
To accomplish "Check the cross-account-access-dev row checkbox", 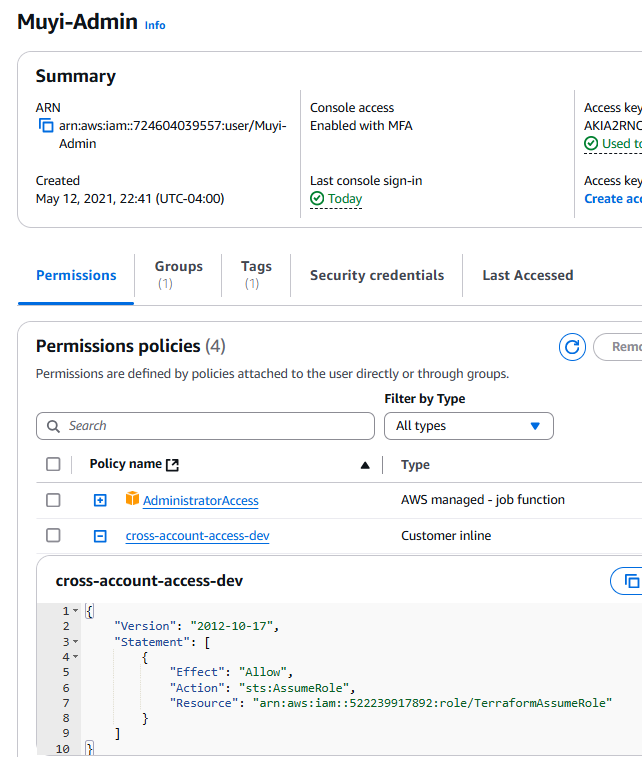I will 53,535.
